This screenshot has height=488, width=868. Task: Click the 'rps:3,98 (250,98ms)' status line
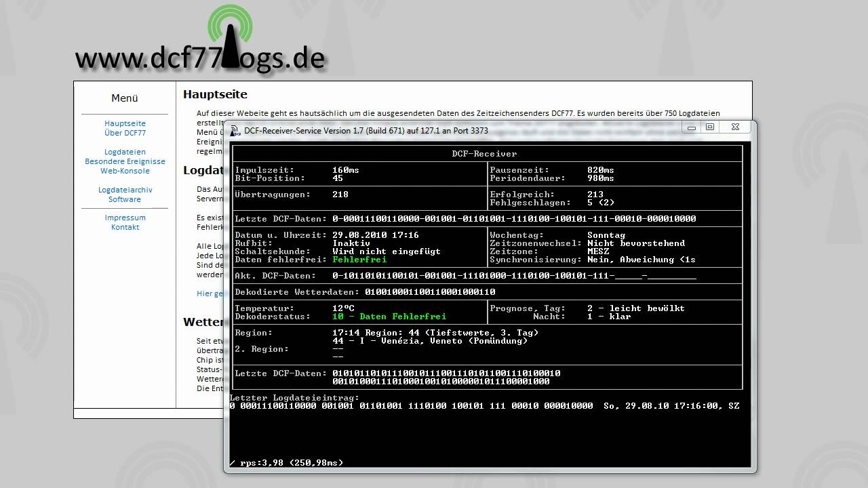point(292,463)
